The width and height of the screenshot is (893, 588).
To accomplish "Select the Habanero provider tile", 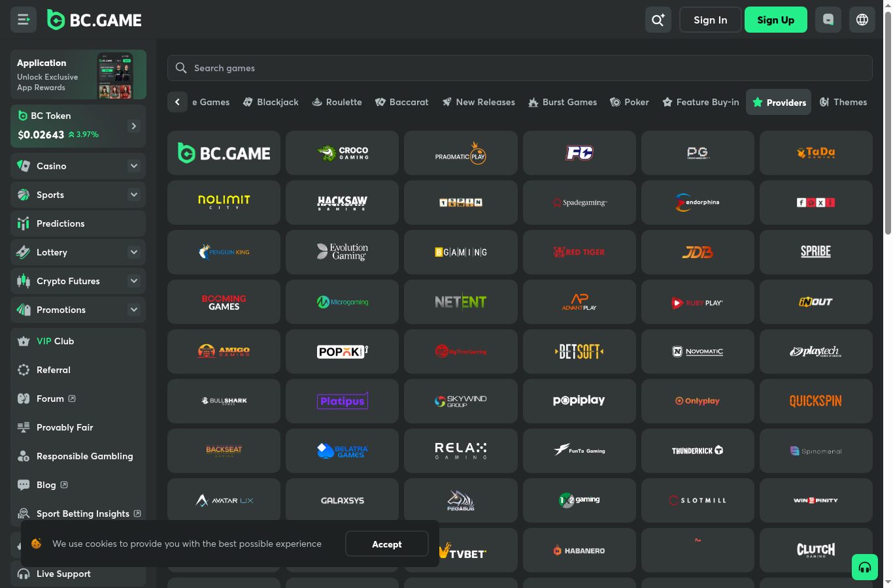I will pos(579,550).
